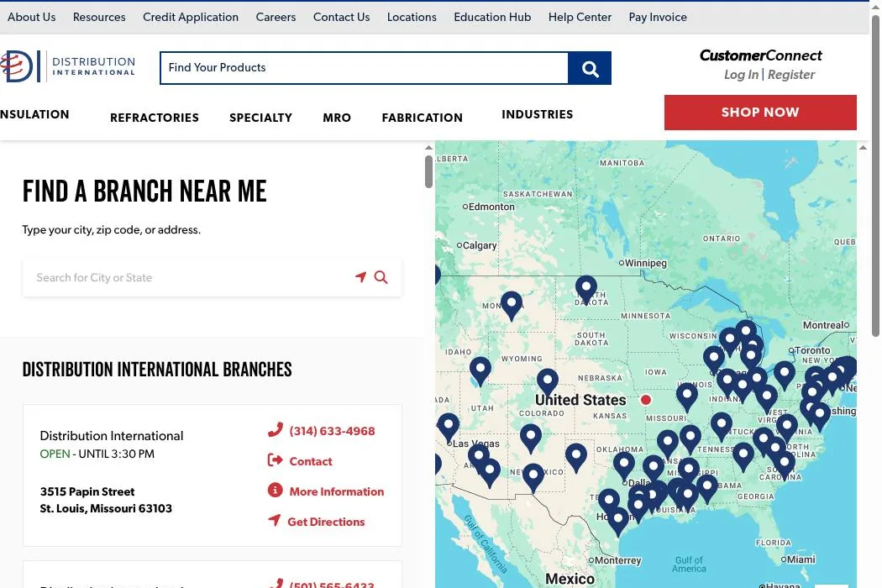
Task: Click the red dot marker near Missouri
Action: 646,400
